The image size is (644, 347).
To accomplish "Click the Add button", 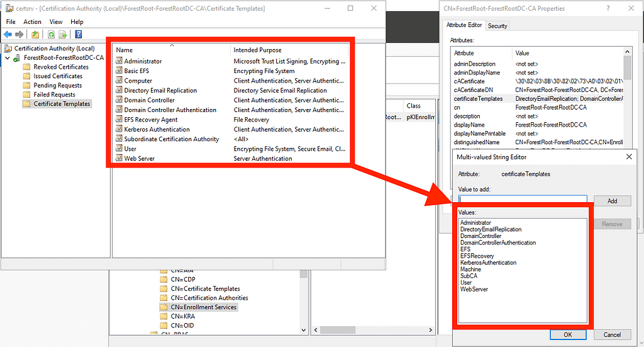I will [612, 201].
